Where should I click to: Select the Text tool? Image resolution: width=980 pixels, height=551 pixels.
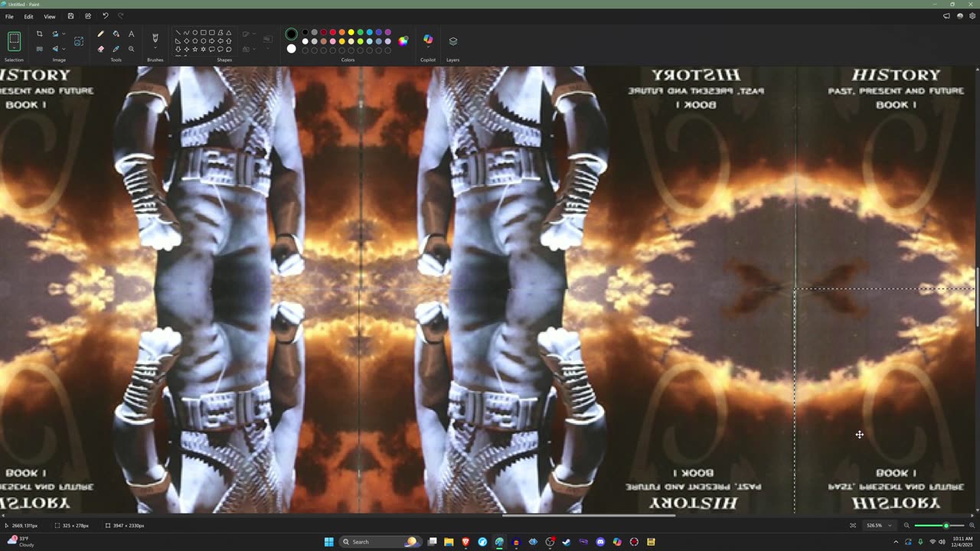(x=131, y=34)
